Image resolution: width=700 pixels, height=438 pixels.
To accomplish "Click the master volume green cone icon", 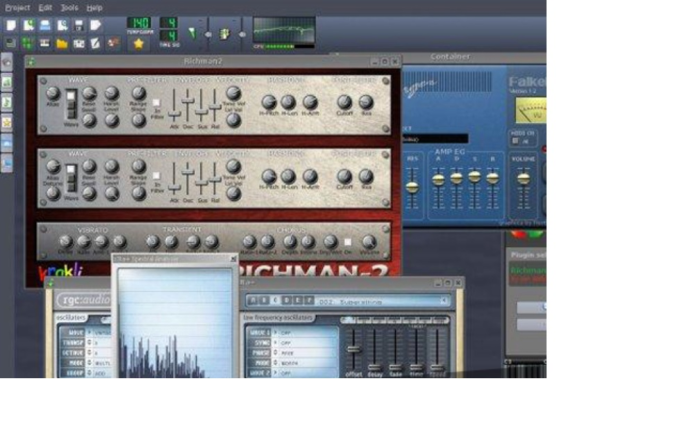I will [x=192, y=33].
